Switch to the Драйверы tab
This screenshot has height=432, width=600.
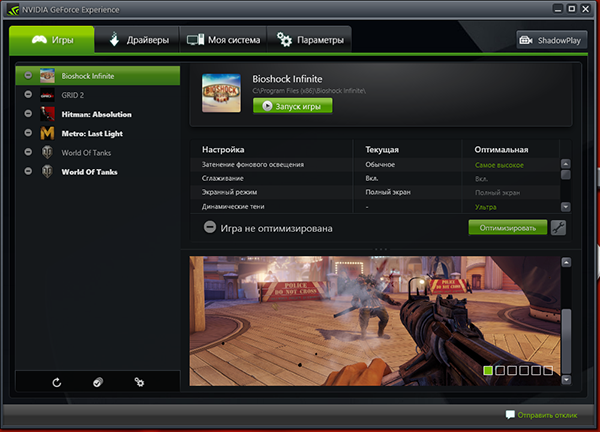pyautogui.click(x=137, y=40)
